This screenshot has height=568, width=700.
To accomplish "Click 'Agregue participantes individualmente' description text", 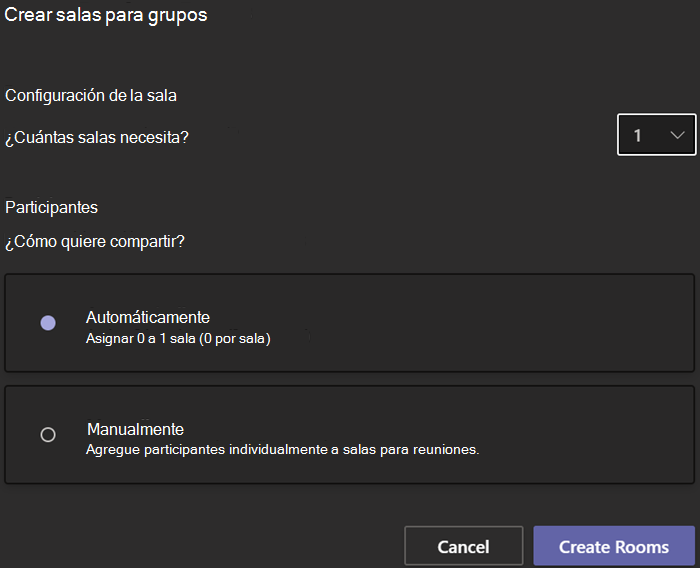I will tap(283, 449).
